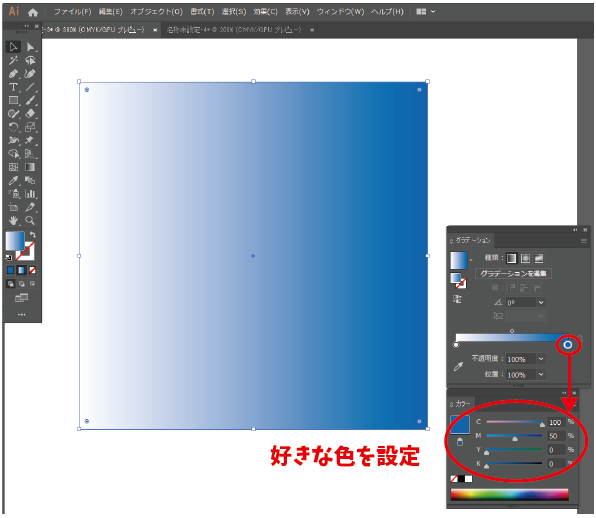This screenshot has width=596, height=518.
Task: Select the Direct Selection tool
Action: pyautogui.click(x=30, y=47)
